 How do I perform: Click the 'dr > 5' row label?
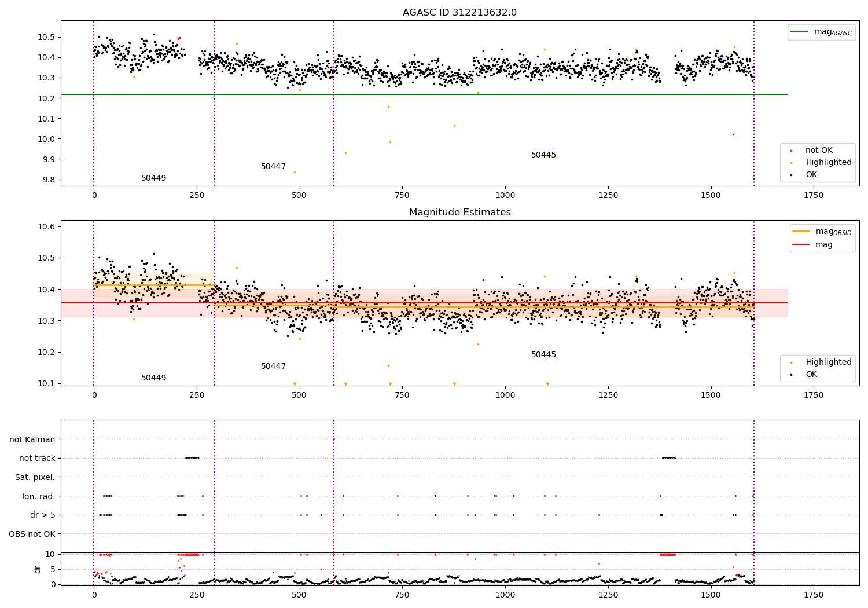[43, 515]
